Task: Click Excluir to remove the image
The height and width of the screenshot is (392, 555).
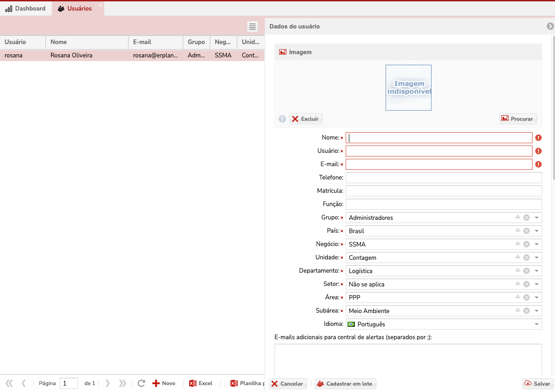Action: click(306, 119)
